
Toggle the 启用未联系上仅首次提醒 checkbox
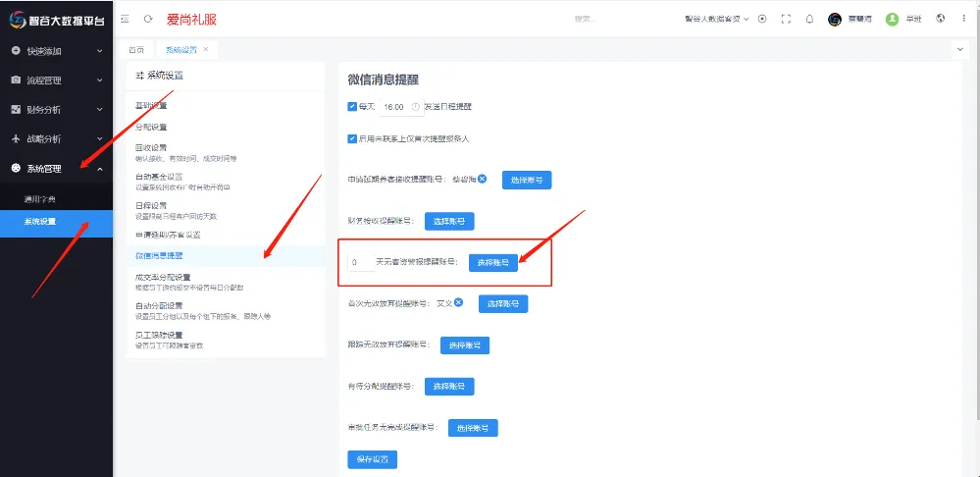pos(352,138)
